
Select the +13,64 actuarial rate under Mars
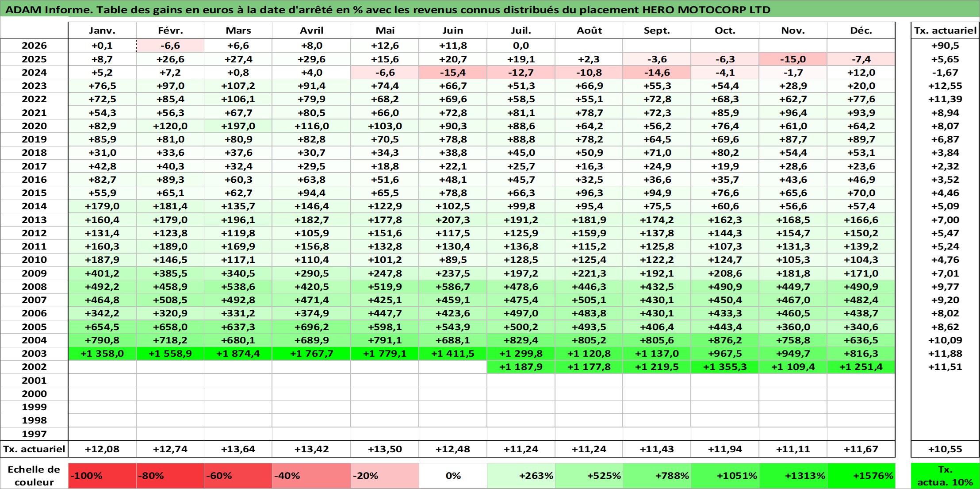(x=238, y=449)
